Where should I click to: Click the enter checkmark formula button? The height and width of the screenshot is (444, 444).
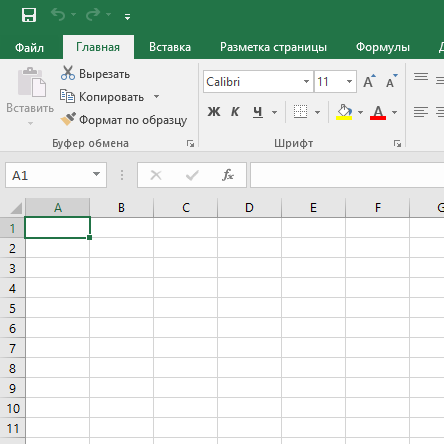pyautogui.click(x=192, y=175)
